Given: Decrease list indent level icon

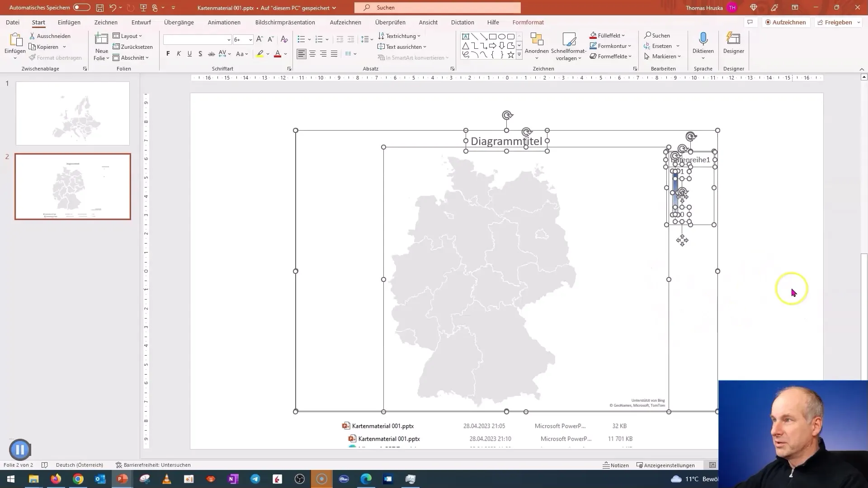Looking at the screenshot, I should [340, 39].
